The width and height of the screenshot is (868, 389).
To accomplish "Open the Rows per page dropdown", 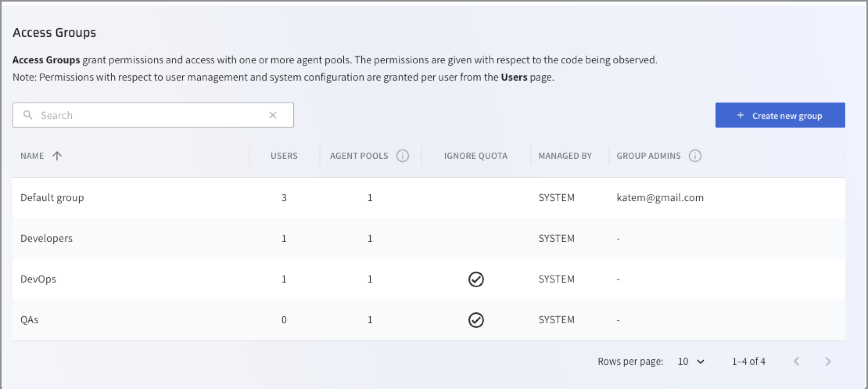I will click(691, 361).
